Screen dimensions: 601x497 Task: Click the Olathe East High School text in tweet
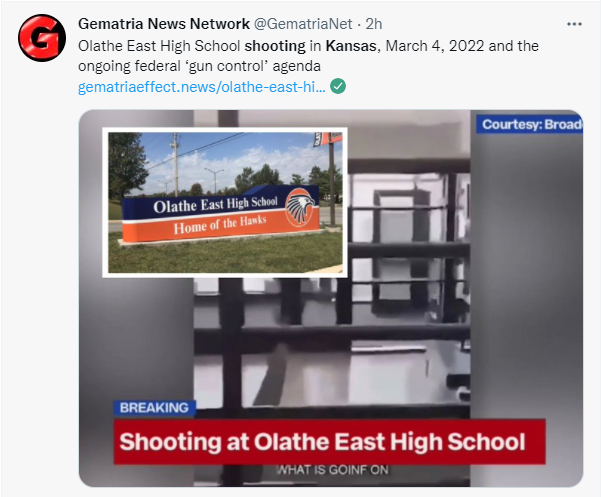pos(159,46)
